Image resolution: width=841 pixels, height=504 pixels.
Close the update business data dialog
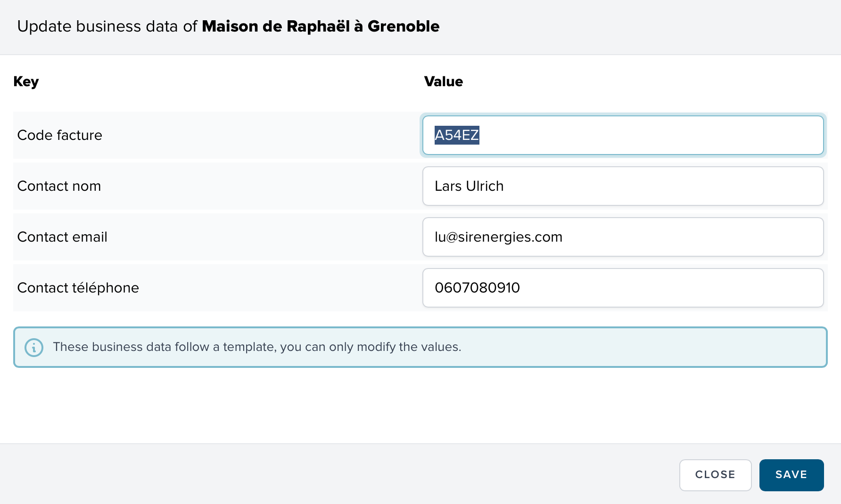click(x=715, y=475)
